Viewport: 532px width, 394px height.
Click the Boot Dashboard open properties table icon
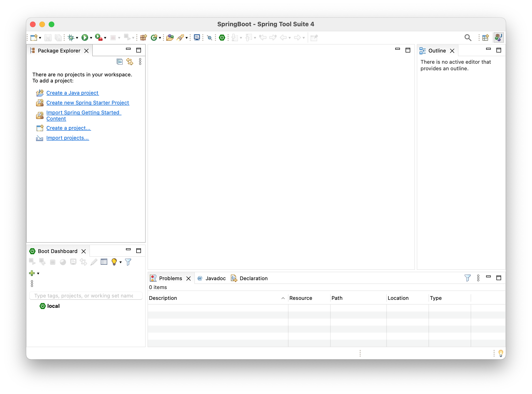(x=104, y=262)
